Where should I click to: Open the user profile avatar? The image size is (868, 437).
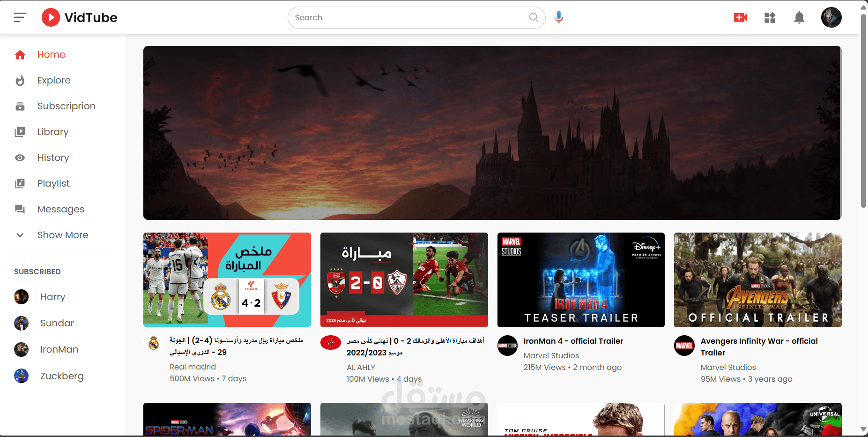point(831,17)
